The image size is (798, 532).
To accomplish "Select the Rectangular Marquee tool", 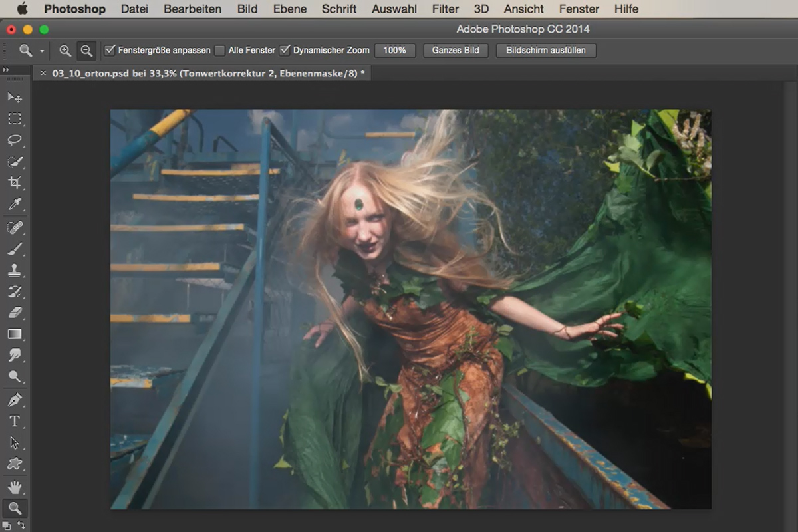I will (15, 119).
